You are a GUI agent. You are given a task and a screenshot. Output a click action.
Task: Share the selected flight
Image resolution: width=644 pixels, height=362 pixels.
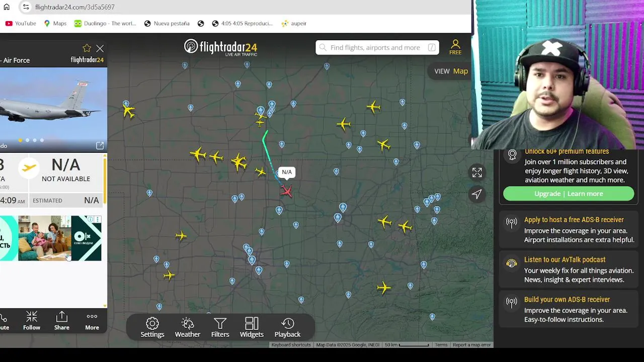[x=62, y=321]
